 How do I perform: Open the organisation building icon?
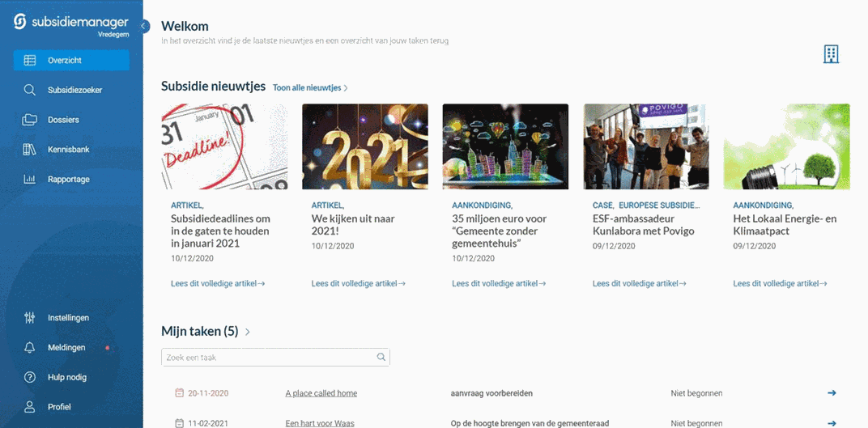pyautogui.click(x=831, y=54)
